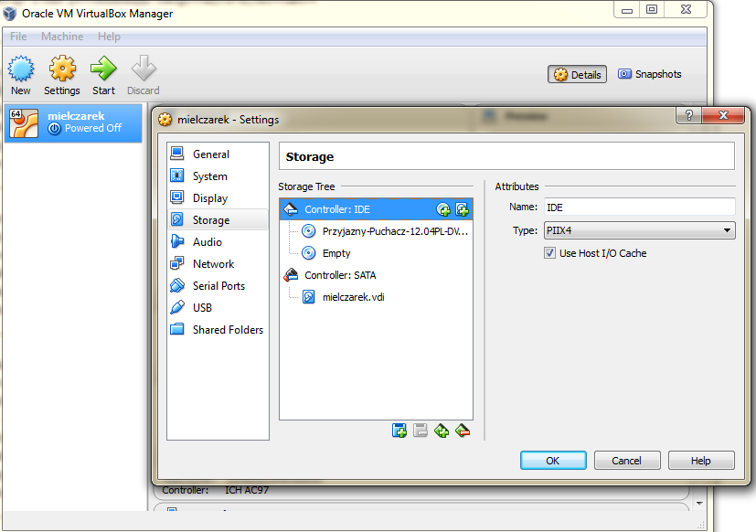Screen dimensions: 756x532
Task: Select the Empty optical drive entry
Action: point(376,252)
